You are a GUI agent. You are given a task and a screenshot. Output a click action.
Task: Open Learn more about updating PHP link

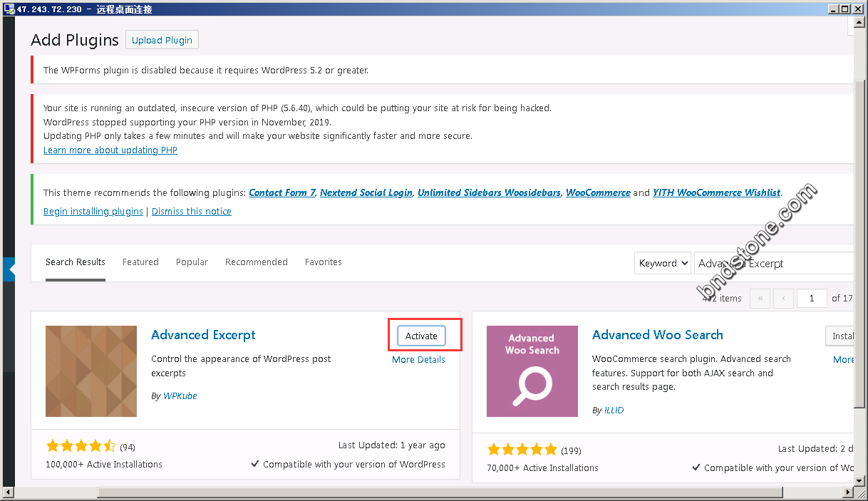tap(110, 150)
